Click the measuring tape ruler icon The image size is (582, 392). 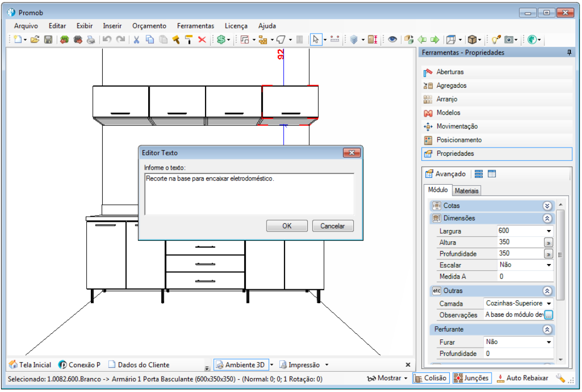335,39
